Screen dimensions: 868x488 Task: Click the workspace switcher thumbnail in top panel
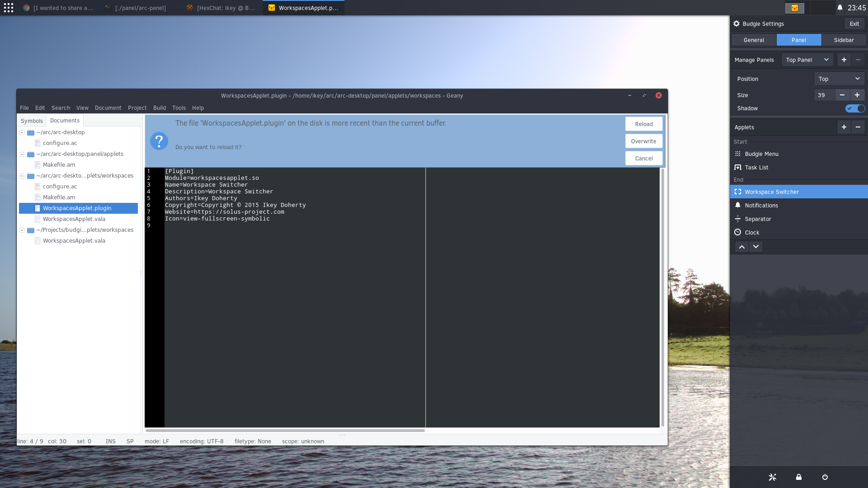pyautogui.click(x=795, y=8)
